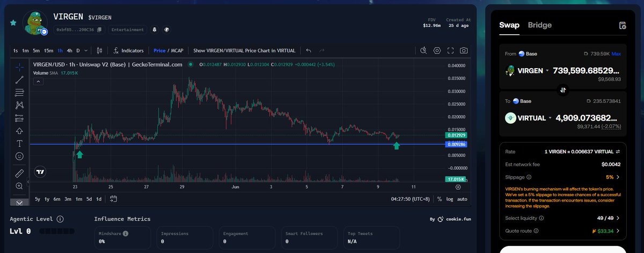Open the Fibonacci retracement tools
The height and width of the screenshot is (253, 644).
pyautogui.click(x=19, y=93)
